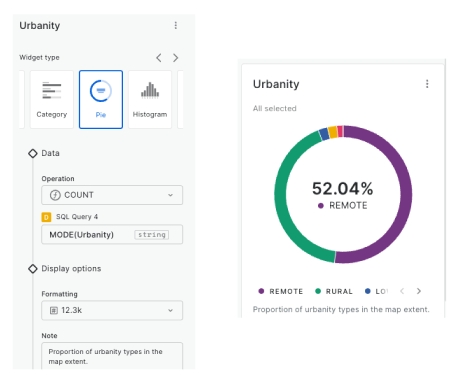462x389 pixels.
Task: Select the Pie widget type
Action: (x=101, y=99)
